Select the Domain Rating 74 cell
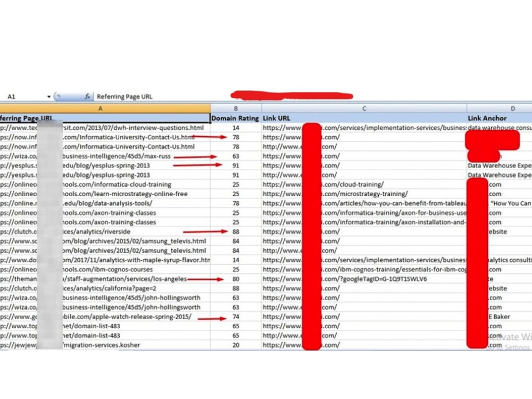 click(236, 317)
